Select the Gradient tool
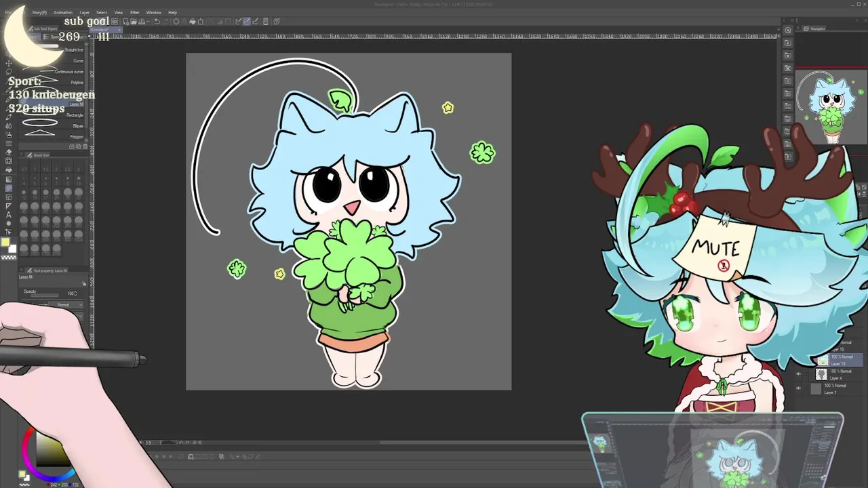Image resolution: width=868 pixels, height=488 pixels. pos(9,179)
